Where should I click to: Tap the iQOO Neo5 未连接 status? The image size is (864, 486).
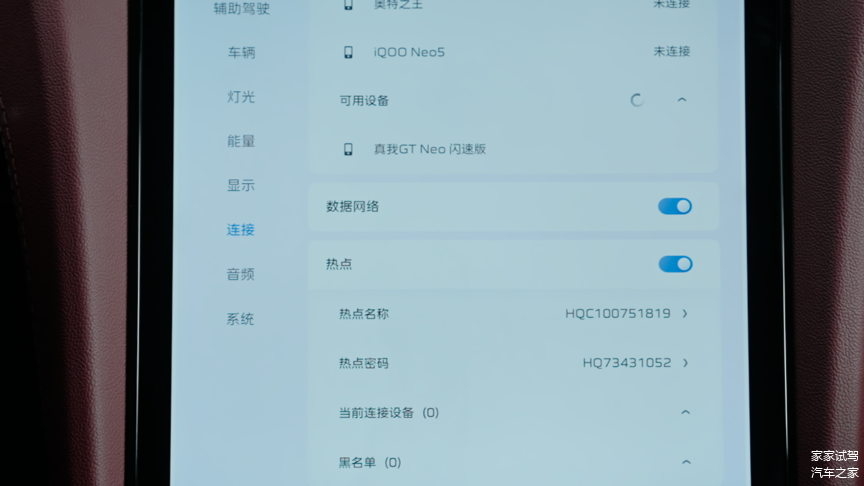671,51
